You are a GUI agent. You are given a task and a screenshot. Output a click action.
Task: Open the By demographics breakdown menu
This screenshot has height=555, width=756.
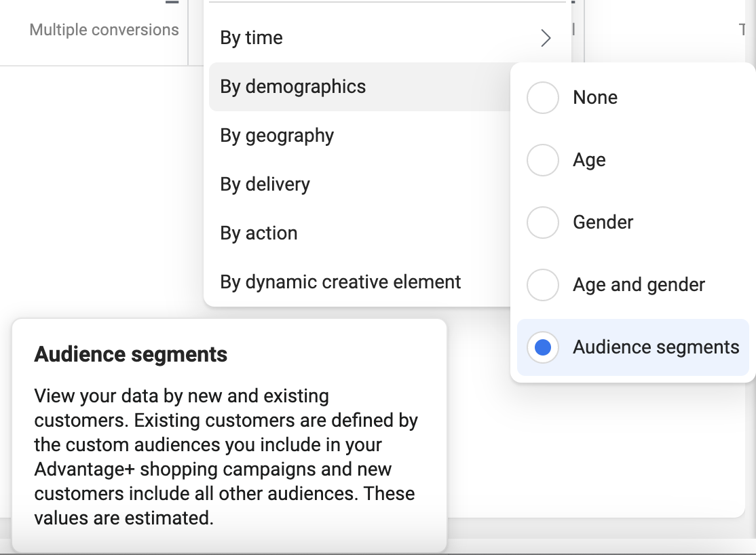tap(360, 87)
